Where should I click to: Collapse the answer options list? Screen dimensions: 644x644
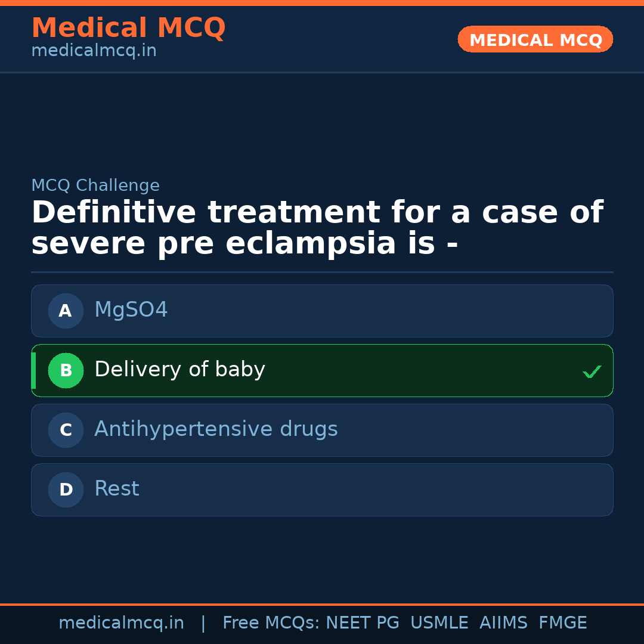(x=322, y=401)
